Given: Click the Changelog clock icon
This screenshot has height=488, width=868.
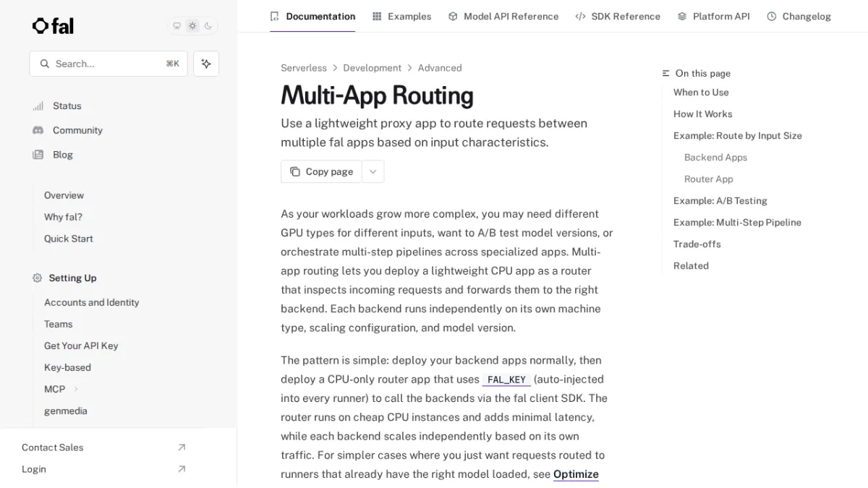Looking at the screenshot, I should point(772,16).
